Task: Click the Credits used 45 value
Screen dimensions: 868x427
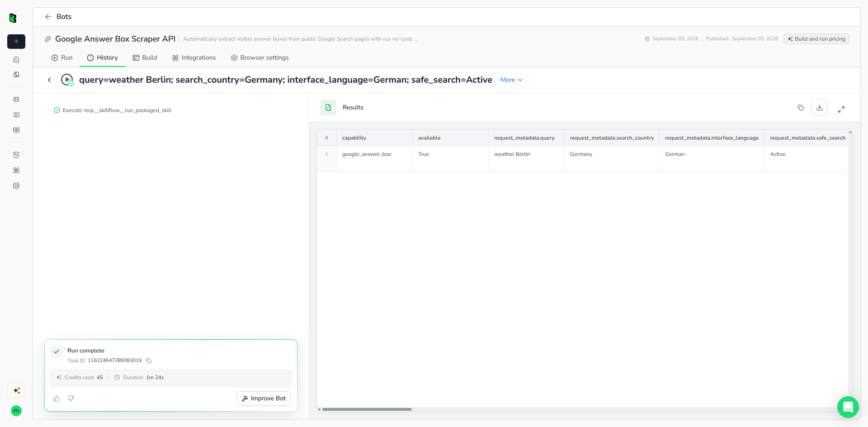Action: (99, 378)
